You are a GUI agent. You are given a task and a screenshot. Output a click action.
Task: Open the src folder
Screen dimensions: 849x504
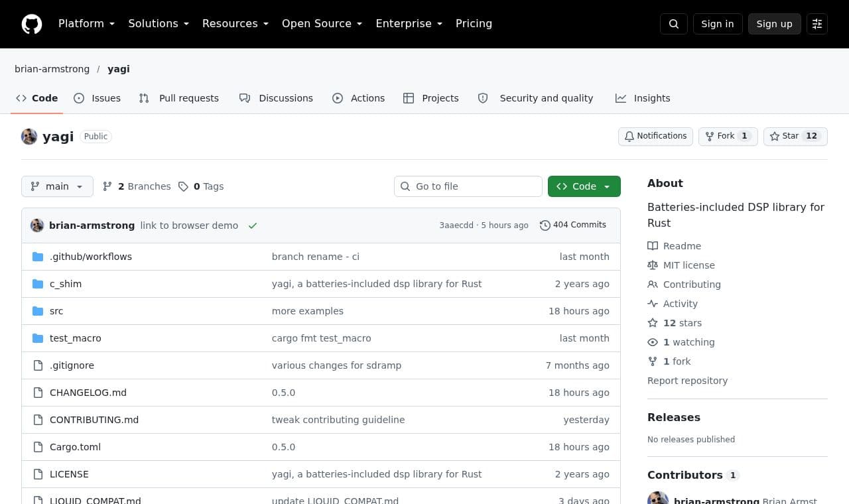[56, 311]
